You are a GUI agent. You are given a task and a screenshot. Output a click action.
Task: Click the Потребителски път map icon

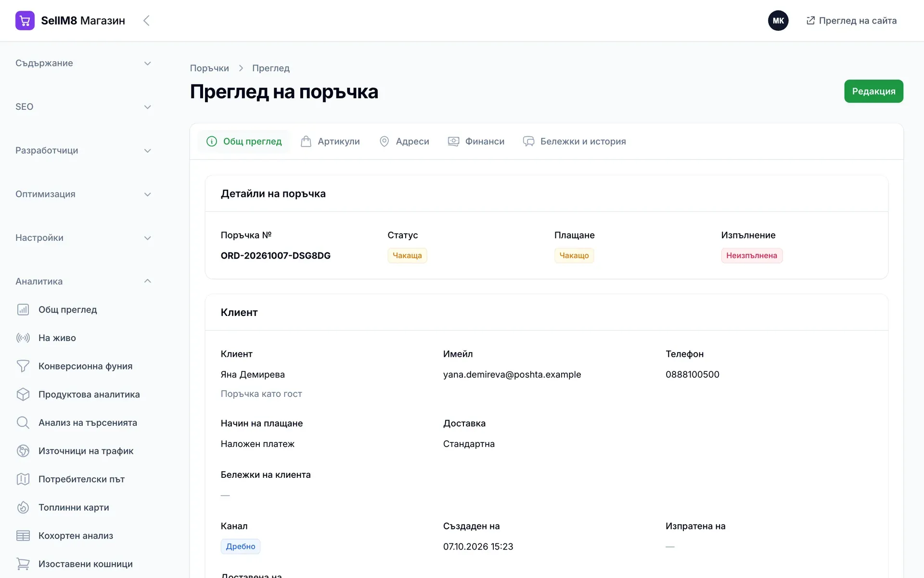pos(23,479)
